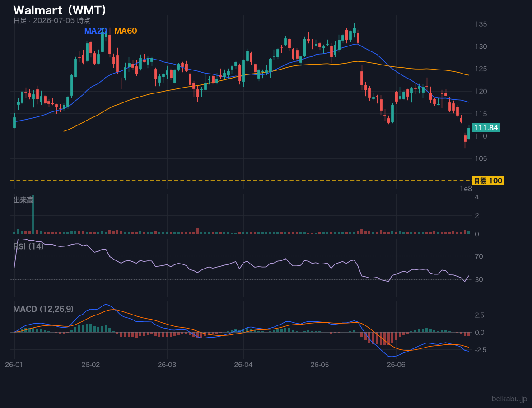Select the MA60 legend label
Screen dimensions: 532x408
pyautogui.click(x=126, y=31)
